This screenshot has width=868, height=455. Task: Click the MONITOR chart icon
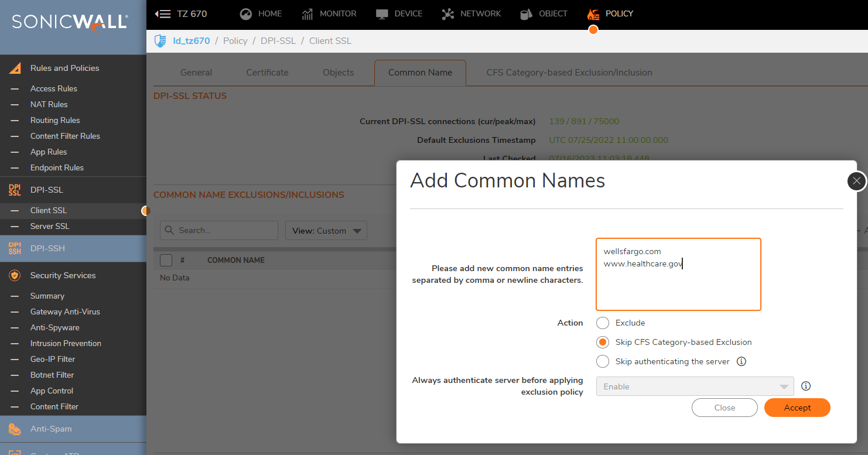307,14
